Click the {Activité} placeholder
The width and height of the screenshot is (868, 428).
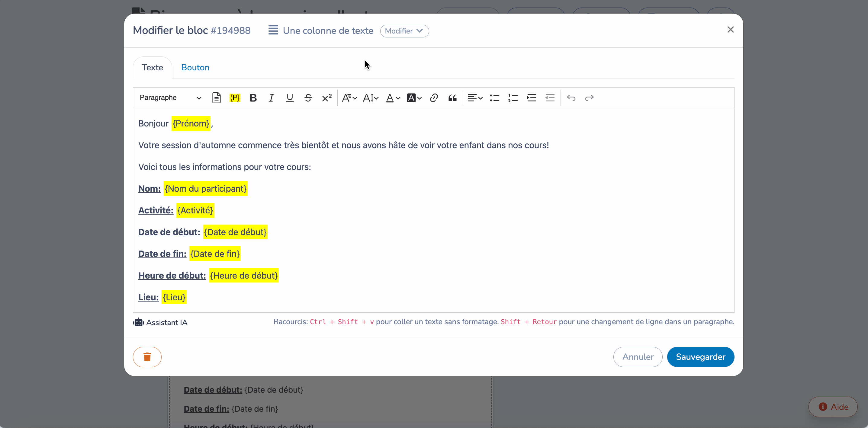[195, 210]
